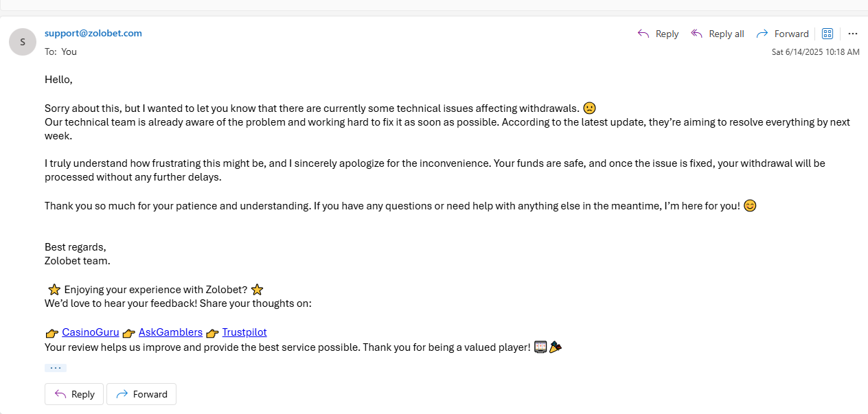Viewport: 868px width, 414px height.
Task: Click the "Hello," greeting line
Action: pyautogui.click(x=58, y=80)
